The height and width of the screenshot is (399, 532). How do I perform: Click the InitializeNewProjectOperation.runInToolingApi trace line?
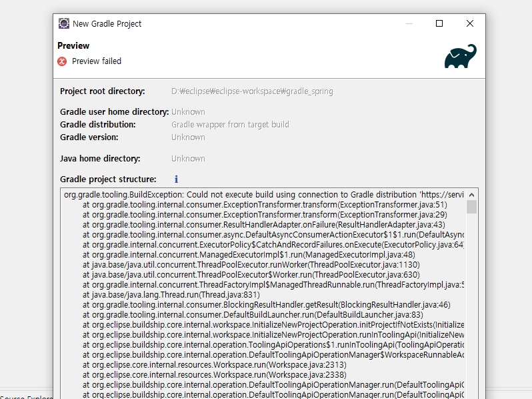tap(273, 335)
